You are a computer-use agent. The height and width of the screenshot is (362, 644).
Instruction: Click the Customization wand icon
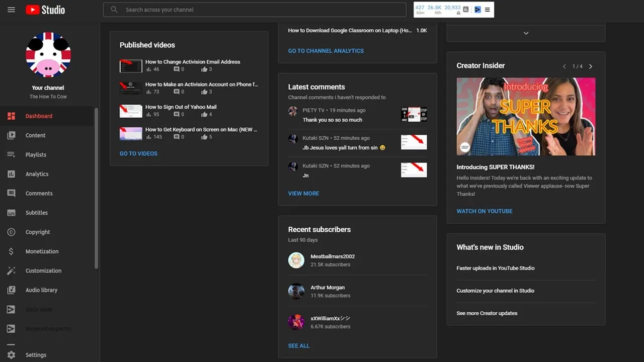[x=11, y=271]
